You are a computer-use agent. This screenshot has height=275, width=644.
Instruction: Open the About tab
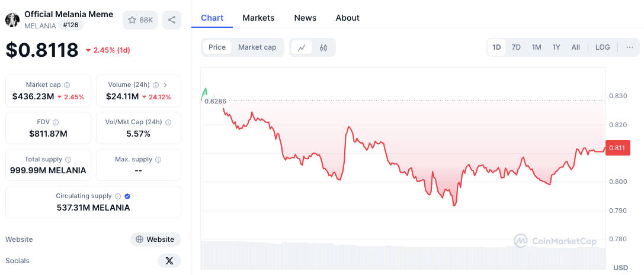click(x=347, y=18)
